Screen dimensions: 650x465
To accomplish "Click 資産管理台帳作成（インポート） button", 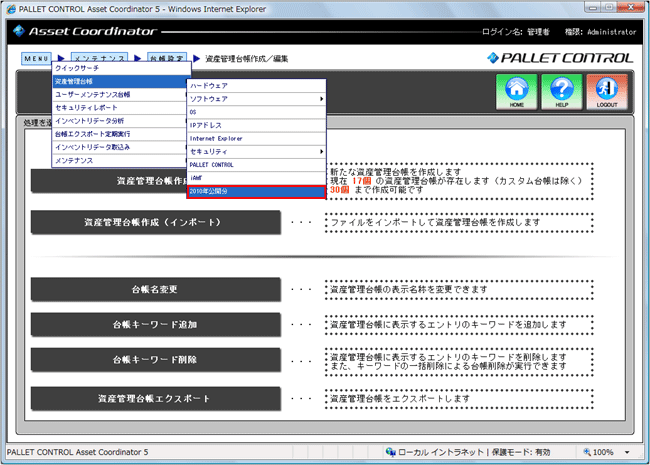I will (156, 223).
